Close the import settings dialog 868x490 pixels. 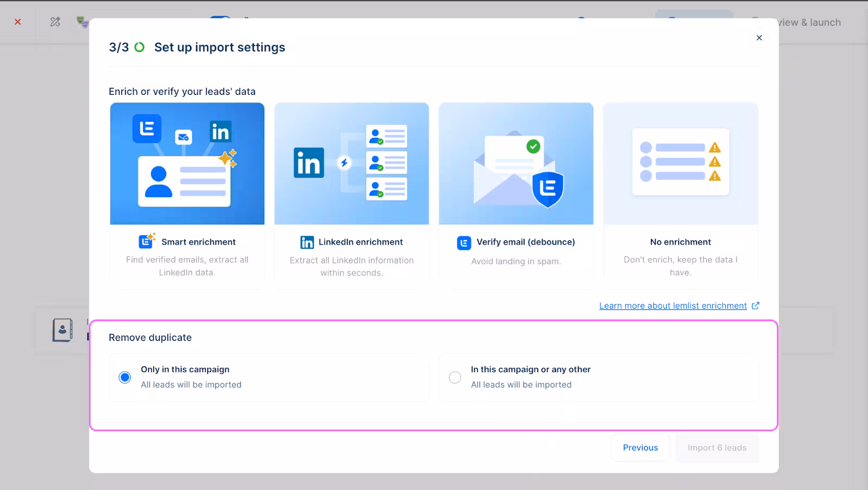759,38
